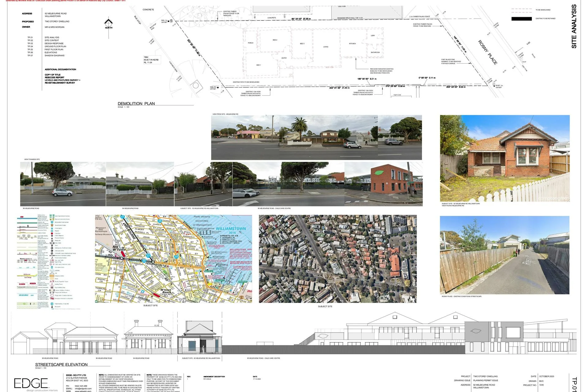This screenshot has height=392, width=588.
Task: Open the Rosny Place laneway photo
Action: (505, 255)
